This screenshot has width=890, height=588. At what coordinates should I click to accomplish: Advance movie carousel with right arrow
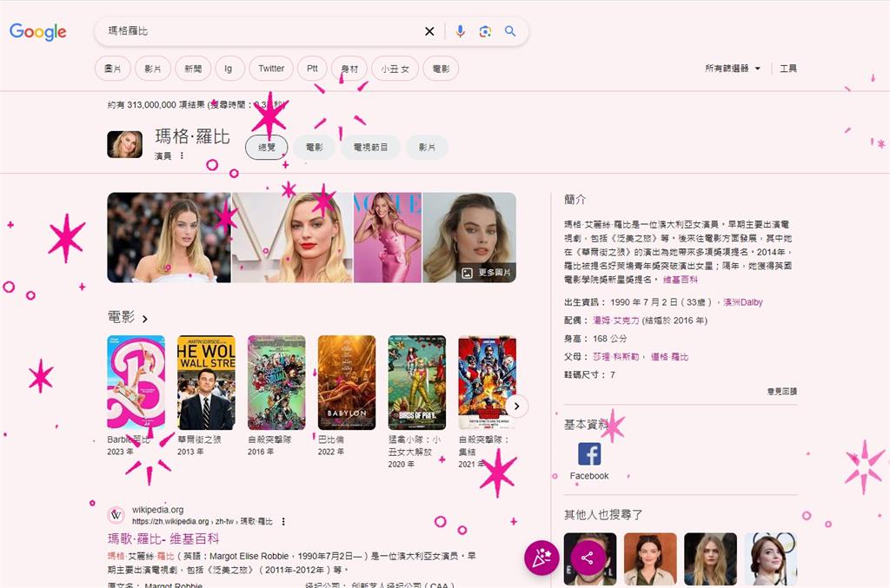coord(516,406)
